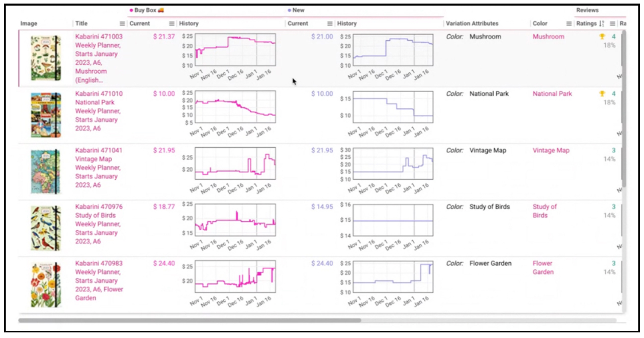Open the Kabarini 471041 Vintage Map planner link

tap(98, 167)
